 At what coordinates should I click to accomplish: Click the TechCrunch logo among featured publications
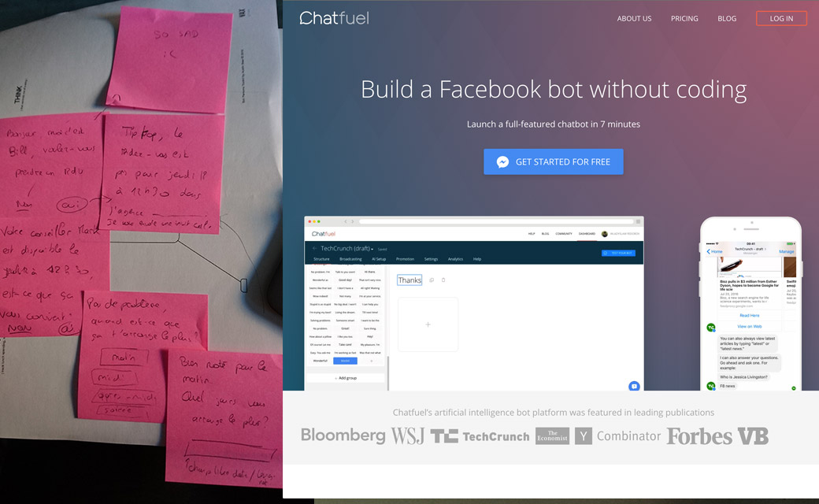(x=480, y=435)
